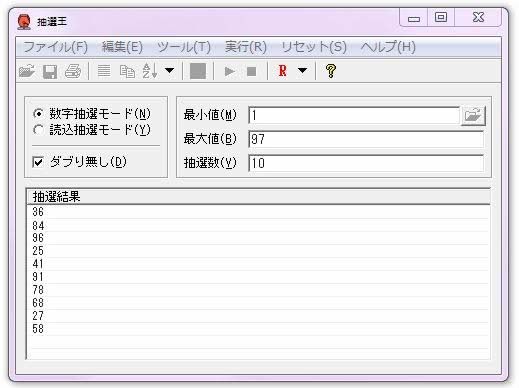
Task: Expand the sort options dropdown arrow
Action: pos(170,71)
